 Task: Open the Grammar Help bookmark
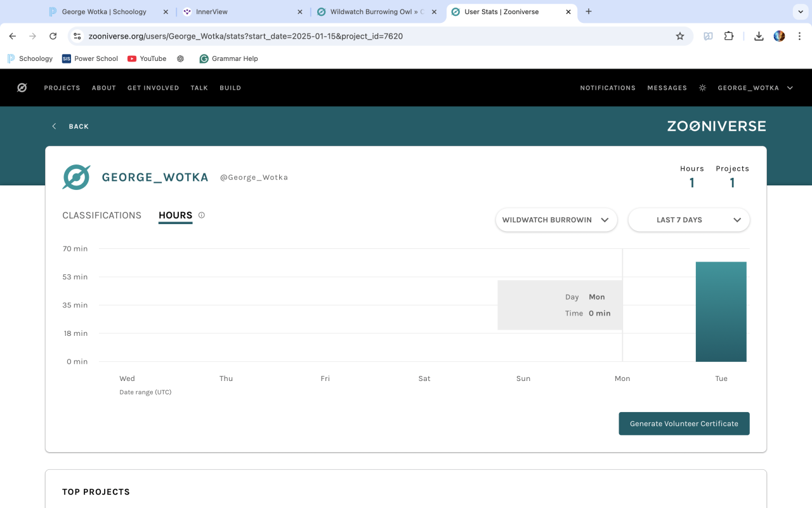[x=229, y=58]
